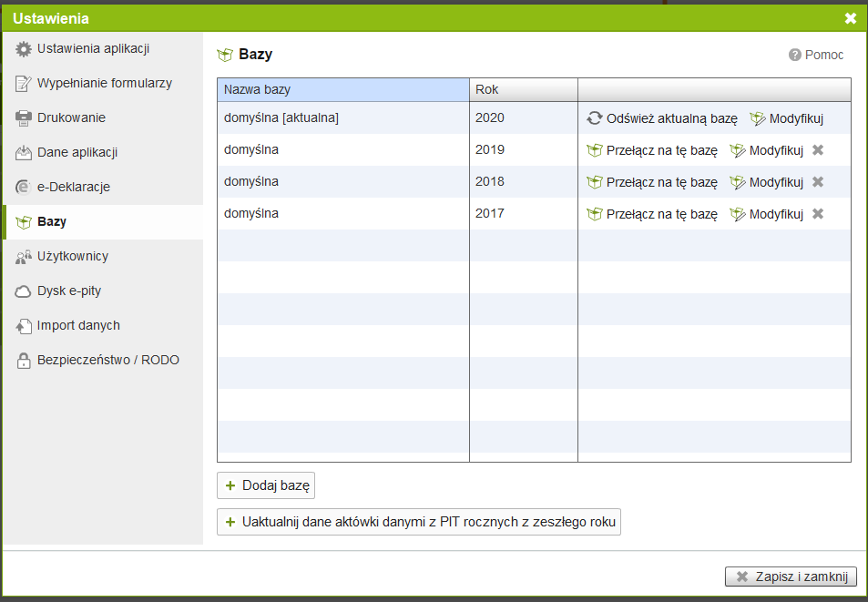Go to the e-Deklaracje settings section
Screen dimensions: 868x602
coord(73,188)
